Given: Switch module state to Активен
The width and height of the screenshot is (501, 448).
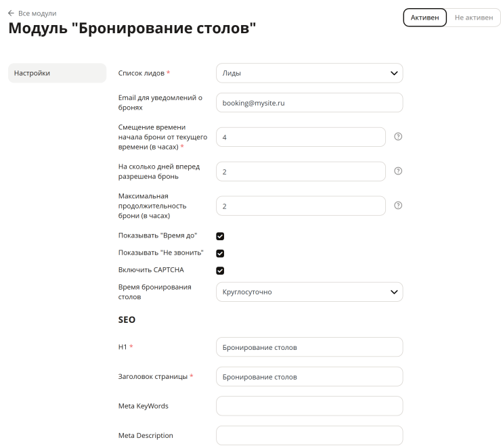Looking at the screenshot, I should point(424,18).
